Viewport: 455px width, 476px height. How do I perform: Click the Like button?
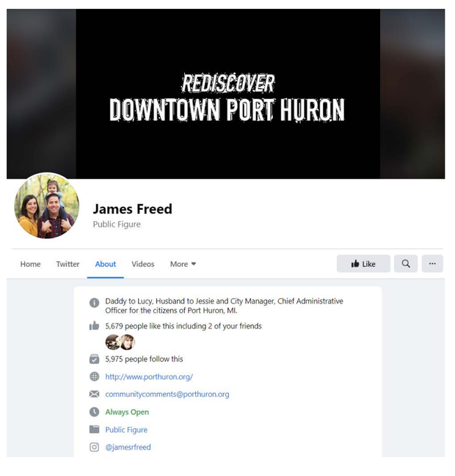coord(363,263)
